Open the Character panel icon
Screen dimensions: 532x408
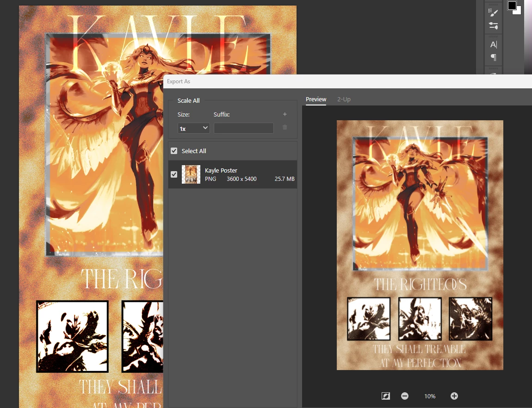pos(493,44)
